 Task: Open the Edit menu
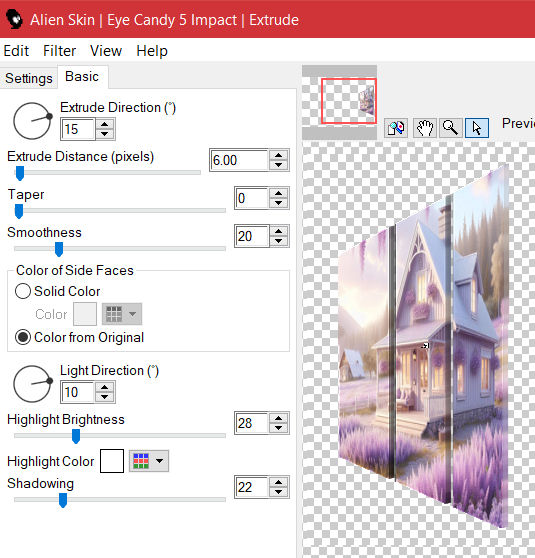click(16, 51)
